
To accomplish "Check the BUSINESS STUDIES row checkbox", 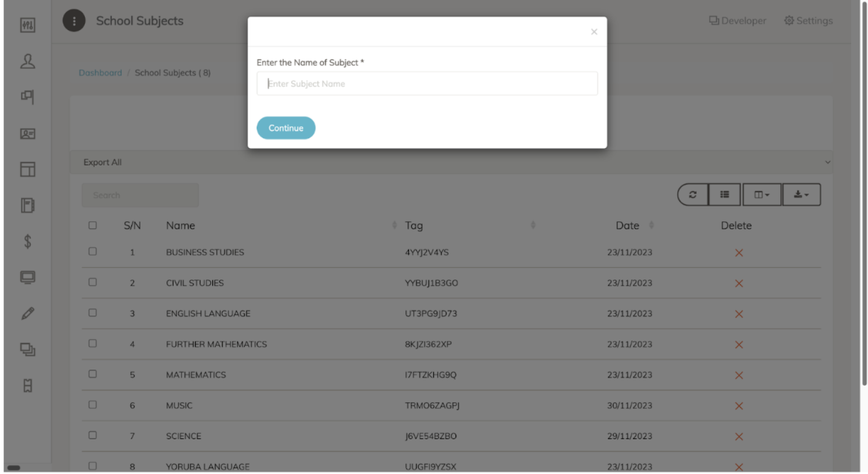I will pyautogui.click(x=93, y=252).
